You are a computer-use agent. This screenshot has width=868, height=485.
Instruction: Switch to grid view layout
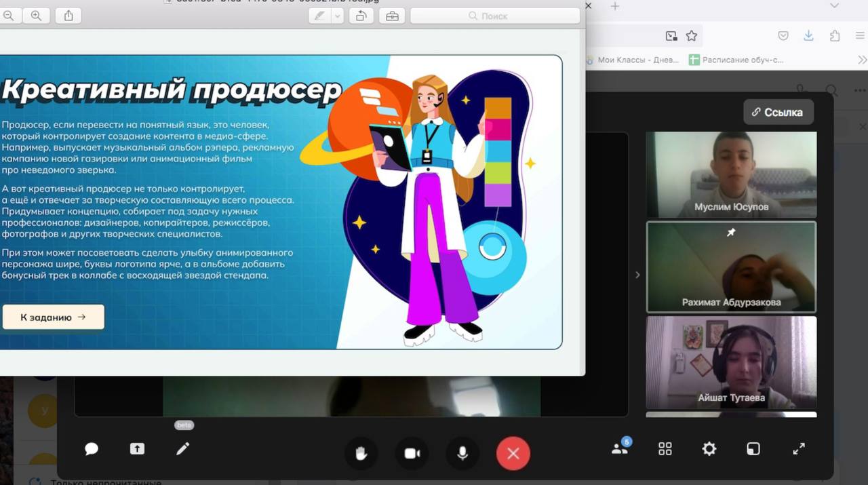[x=665, y=449]
